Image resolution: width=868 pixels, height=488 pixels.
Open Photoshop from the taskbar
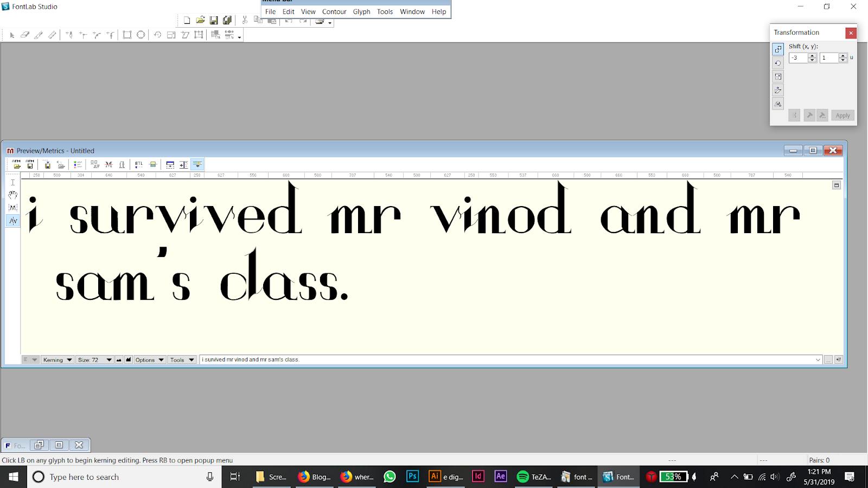[412, 477]
